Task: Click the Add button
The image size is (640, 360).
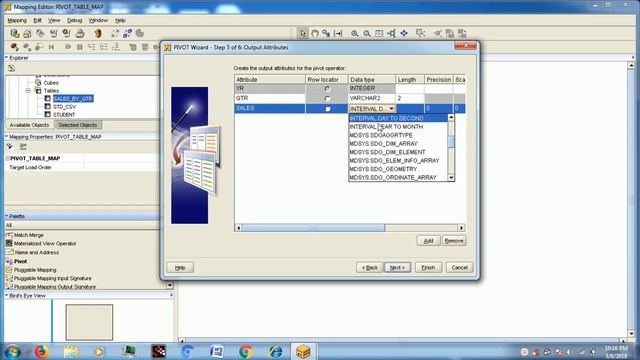Action: click(428, 241)
